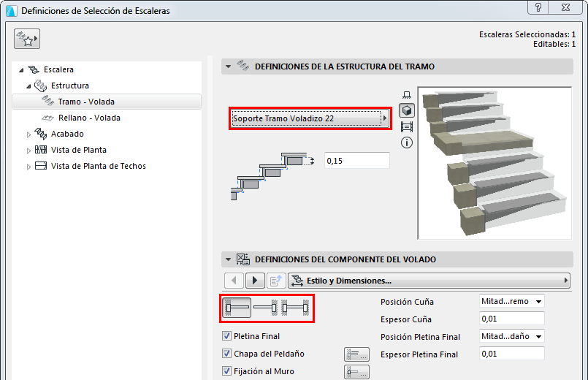Image resolution: width=588 pixels, height=380 pixels.
Task: Expand Vista de Planta de Techos node
Action: [29, 167]
